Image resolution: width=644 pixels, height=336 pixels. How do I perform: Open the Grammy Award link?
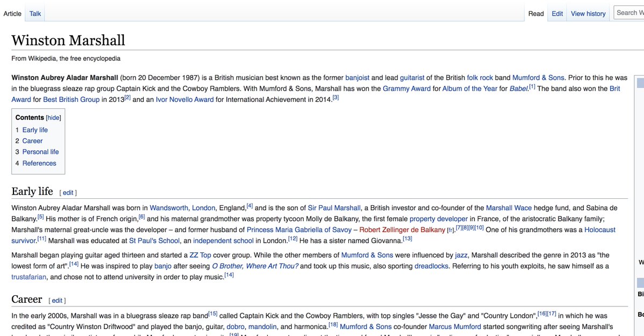[x=407, y=88]
